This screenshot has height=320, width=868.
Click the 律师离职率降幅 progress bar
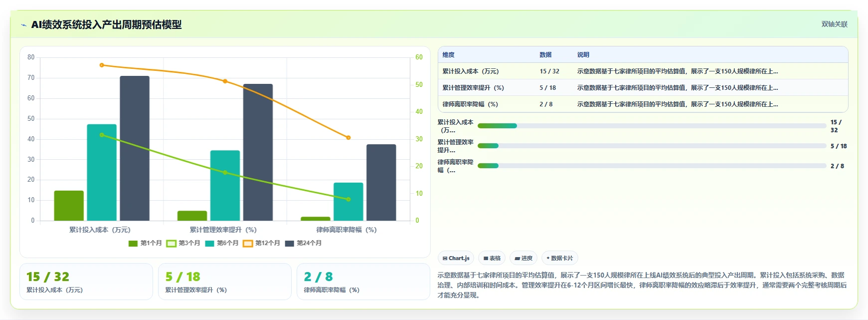652,166
